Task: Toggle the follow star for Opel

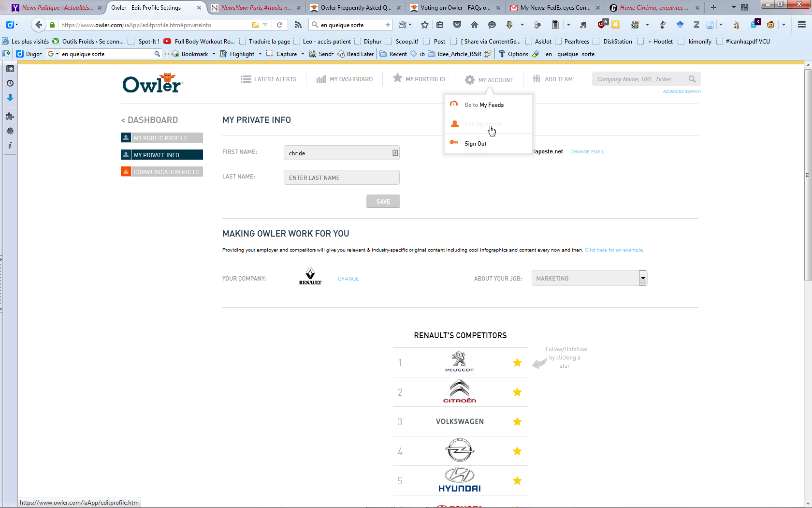Action: click(517, 451)
